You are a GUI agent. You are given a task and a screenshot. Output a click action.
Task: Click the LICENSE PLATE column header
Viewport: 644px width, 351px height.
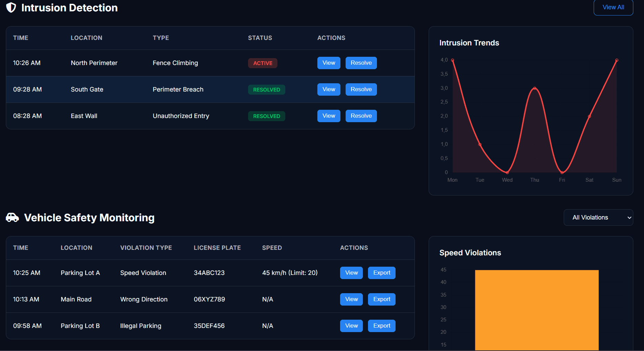tap(217, 248)
